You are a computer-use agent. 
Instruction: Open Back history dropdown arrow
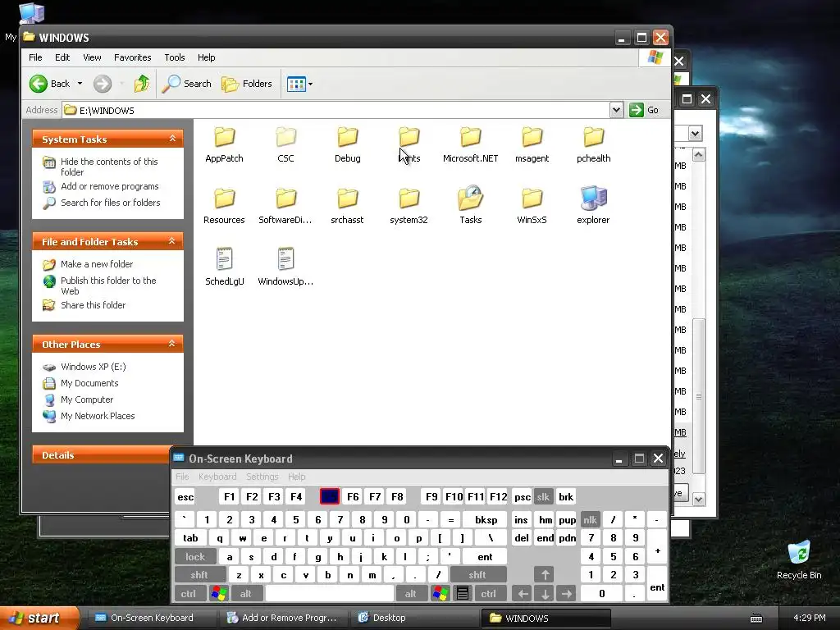coord(80,84)
